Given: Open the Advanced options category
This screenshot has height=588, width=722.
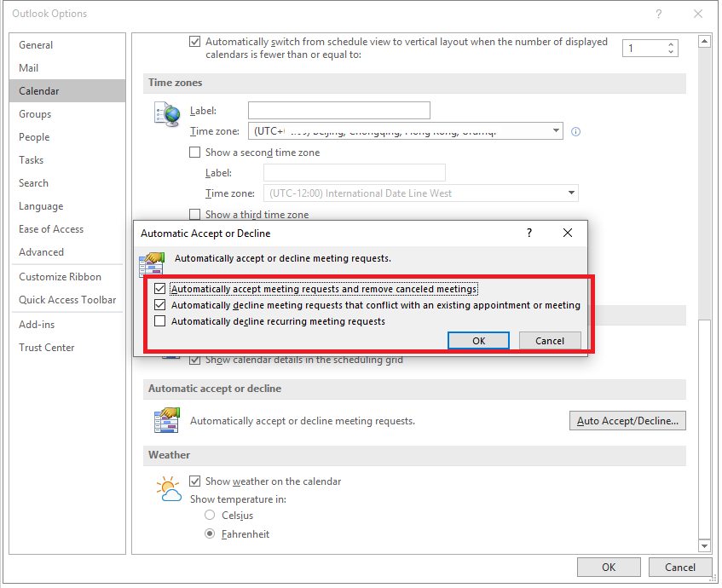Looking at the screenshot, I should click(67, 252).
